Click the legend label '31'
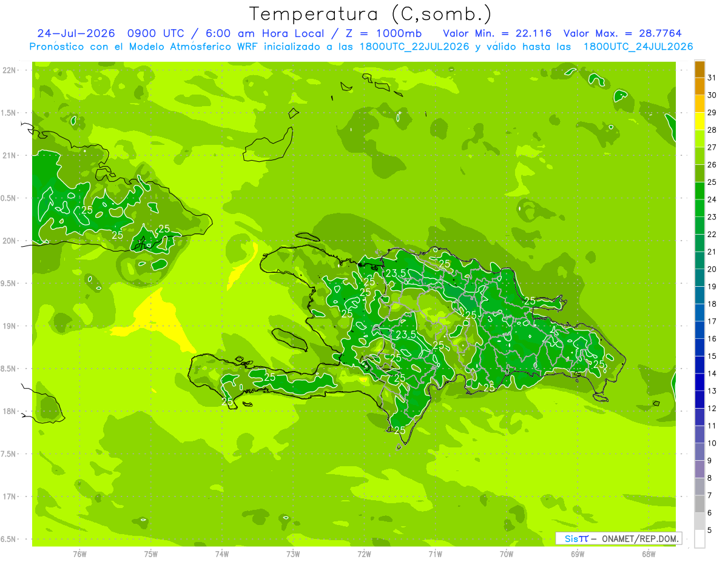Image resolution: width=728 pixels, height=562 pixels. [712, 78]
